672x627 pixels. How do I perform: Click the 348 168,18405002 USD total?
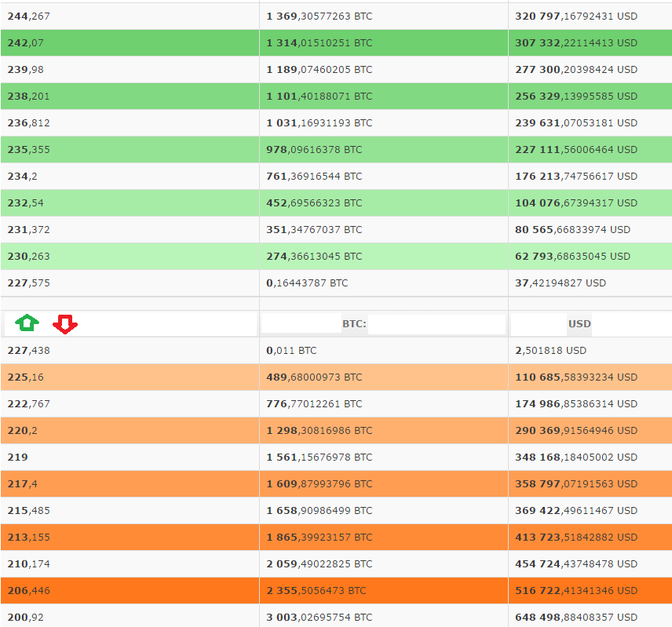pos(576,457)
